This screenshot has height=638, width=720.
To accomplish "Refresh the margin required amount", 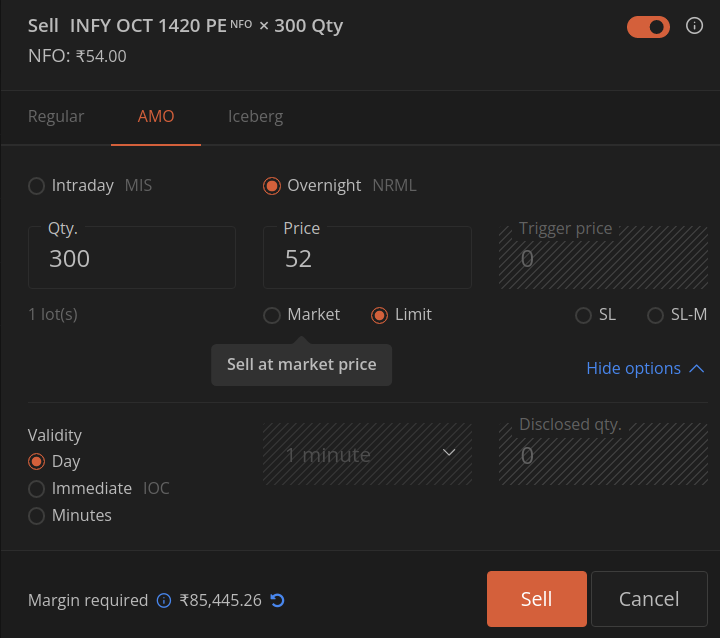I will (x=278, y=600).
